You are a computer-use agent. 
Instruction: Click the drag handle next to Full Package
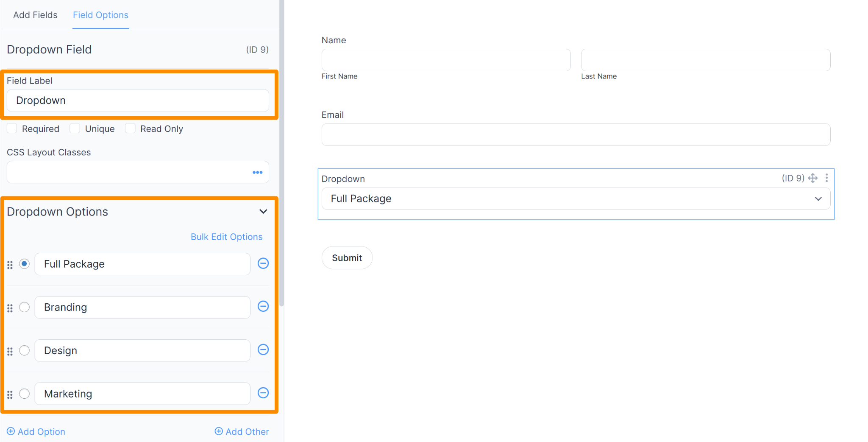(10, 264)
